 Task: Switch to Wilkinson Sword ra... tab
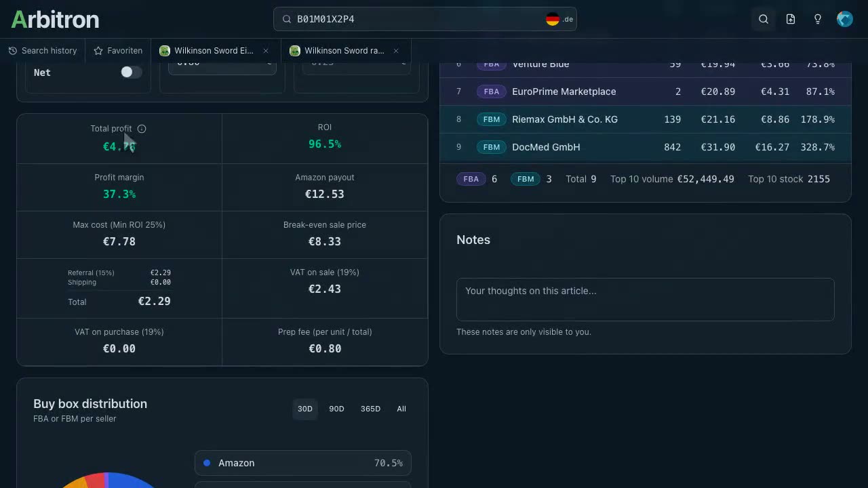click(x=344, y=51)
